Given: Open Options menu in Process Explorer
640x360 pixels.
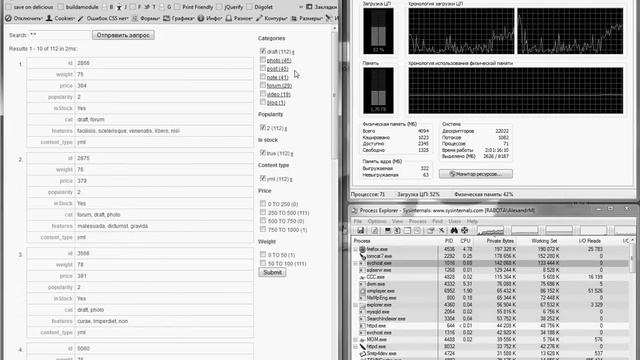Looking at the screenshot, I should 377,221.
